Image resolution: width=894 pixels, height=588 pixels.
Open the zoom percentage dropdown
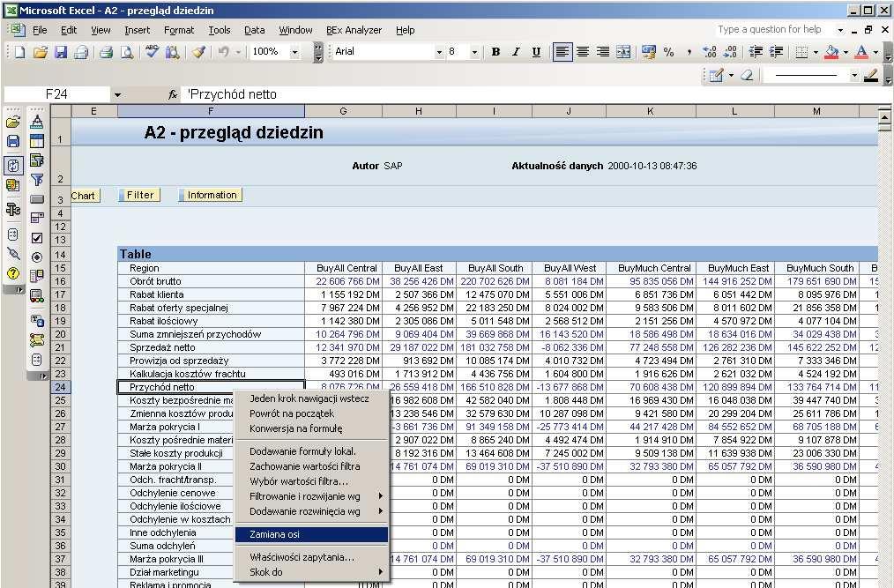[294, 52]
